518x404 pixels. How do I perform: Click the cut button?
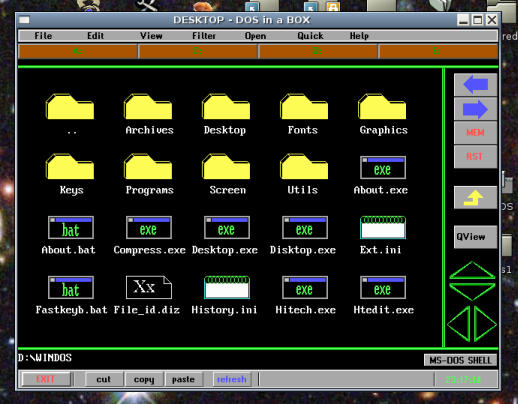click(104, 379)
